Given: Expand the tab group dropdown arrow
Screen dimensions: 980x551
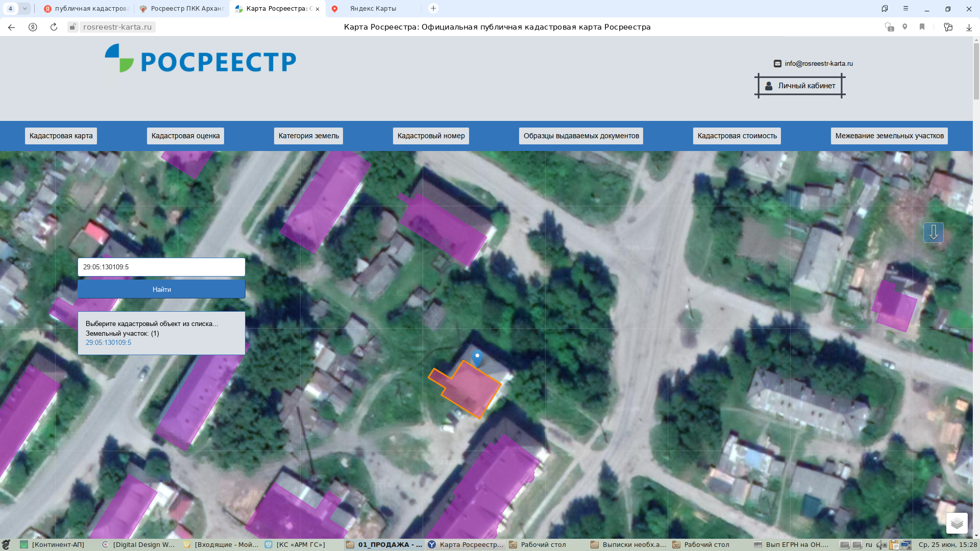Looking at the screenshot, I should (24, 8).
